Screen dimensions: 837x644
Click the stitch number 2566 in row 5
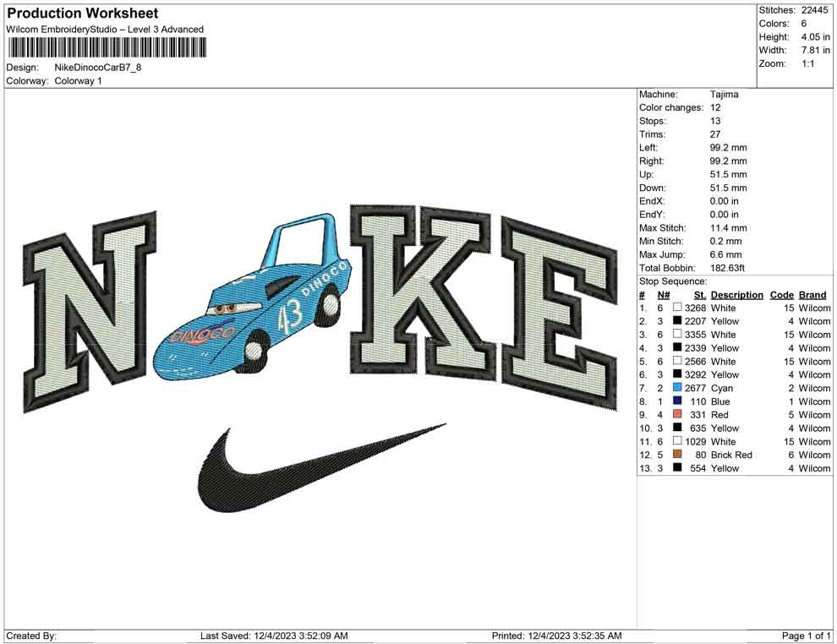point(695,361)
